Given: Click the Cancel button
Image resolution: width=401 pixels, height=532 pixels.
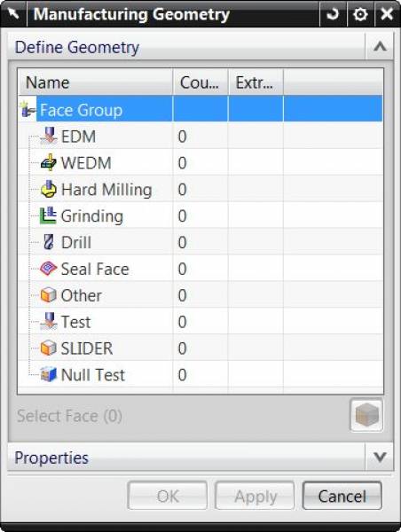Looking at the screenshot, I should point(342,496).
